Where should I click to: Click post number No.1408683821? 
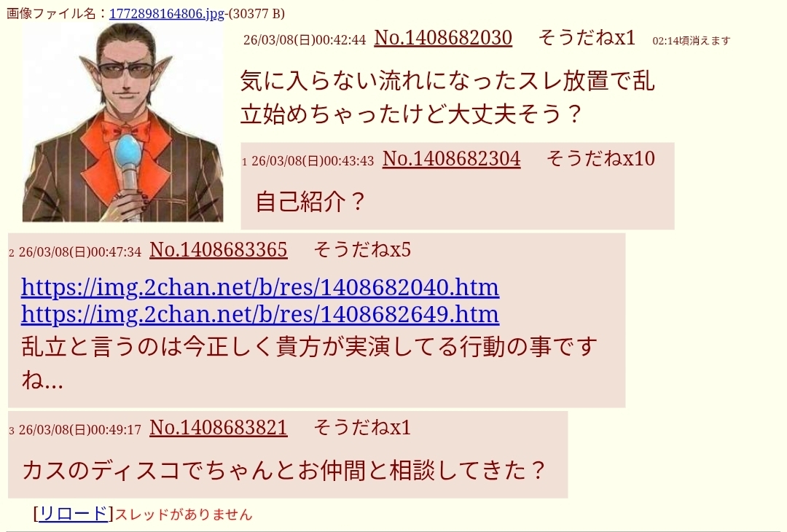[219, 428]
